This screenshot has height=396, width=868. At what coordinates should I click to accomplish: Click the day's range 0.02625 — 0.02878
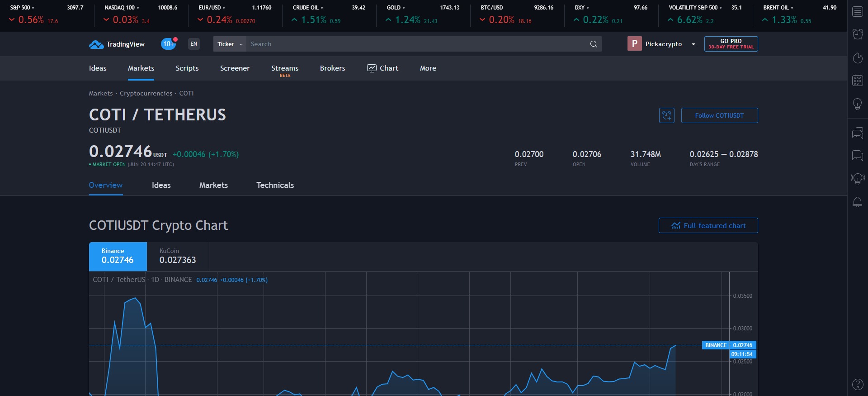(724, 154)
